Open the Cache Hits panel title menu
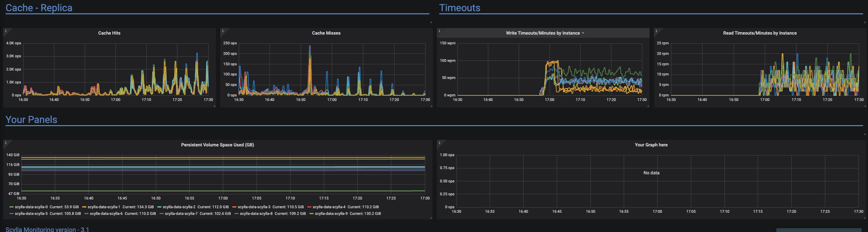 (x=109, y=33)
